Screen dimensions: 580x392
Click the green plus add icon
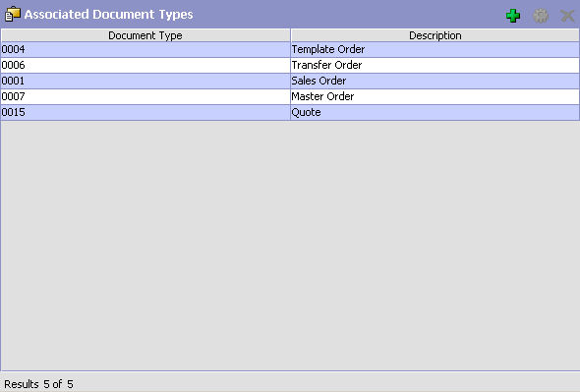pos(513,16)
